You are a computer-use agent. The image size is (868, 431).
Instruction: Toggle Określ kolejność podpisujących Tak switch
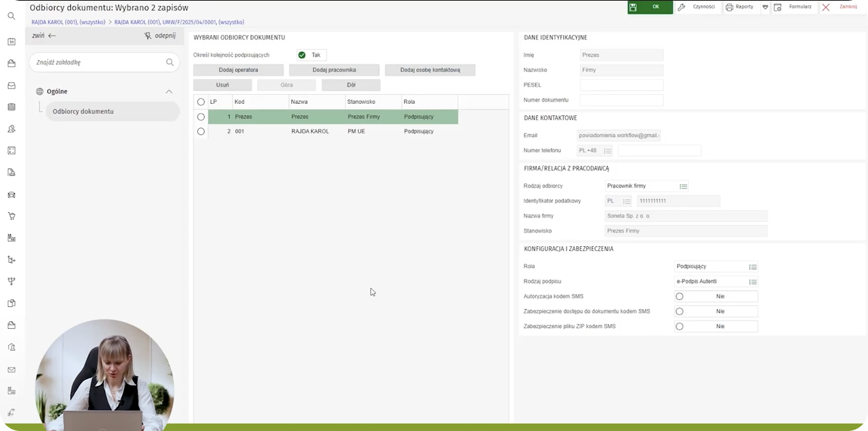(312, 55)
